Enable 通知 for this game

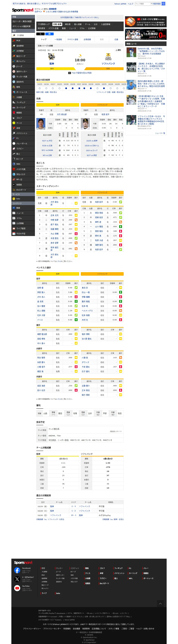pos(118,50)
